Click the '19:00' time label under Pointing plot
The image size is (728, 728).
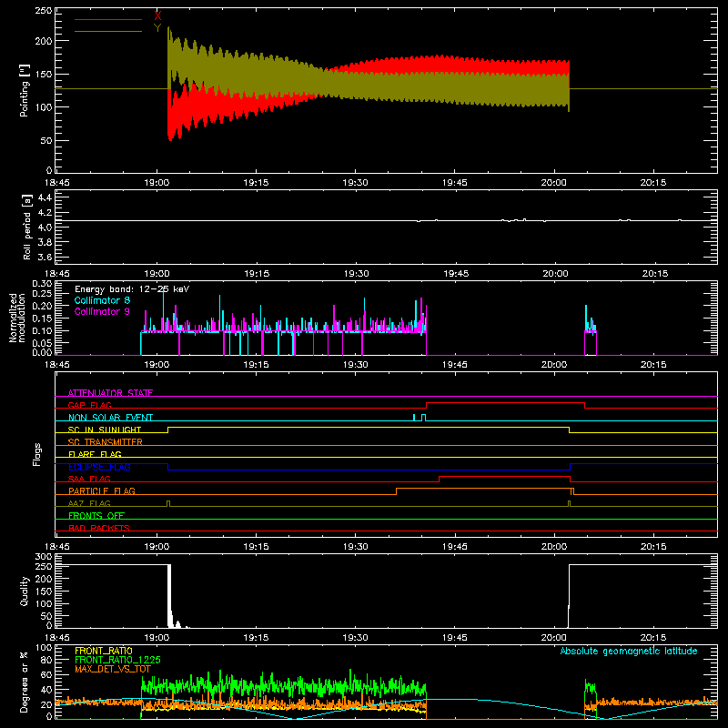(157, 183)
